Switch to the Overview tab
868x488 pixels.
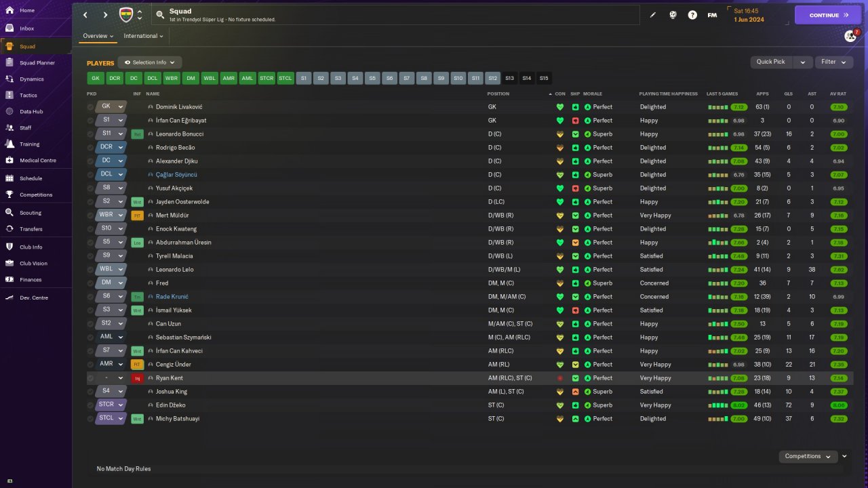pos(98,36)
